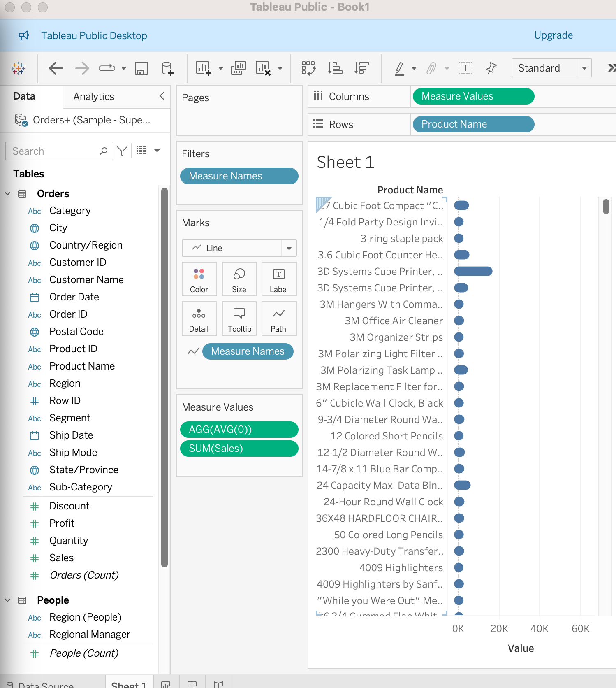Open the Highlight dropdown arrow

414,68
